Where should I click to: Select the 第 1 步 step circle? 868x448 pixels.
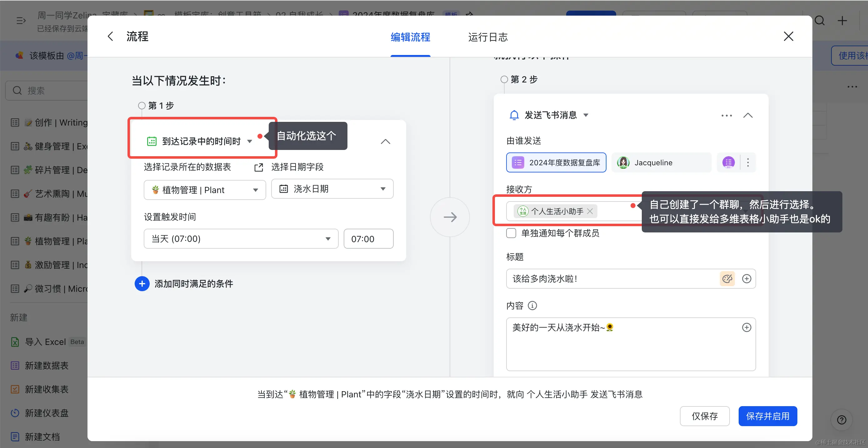[x=142, y=106]
